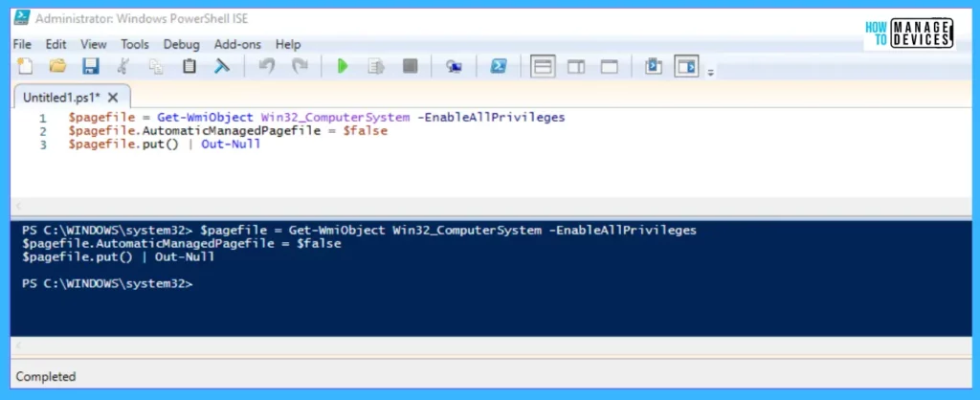Viewport: 980px width, 400px height.
Task: Open a script with the folder icon
Action: pos(57,66)
